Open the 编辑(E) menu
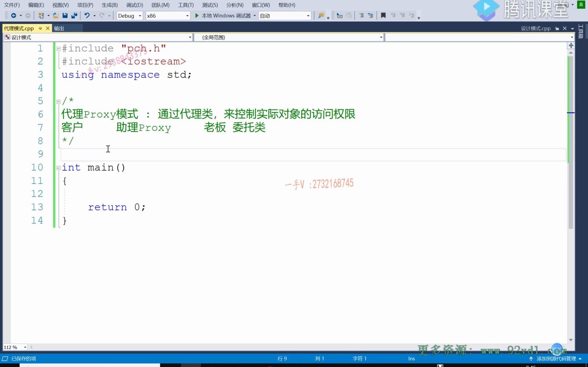Viewport: 588px width, 367px height. point(36,5)
